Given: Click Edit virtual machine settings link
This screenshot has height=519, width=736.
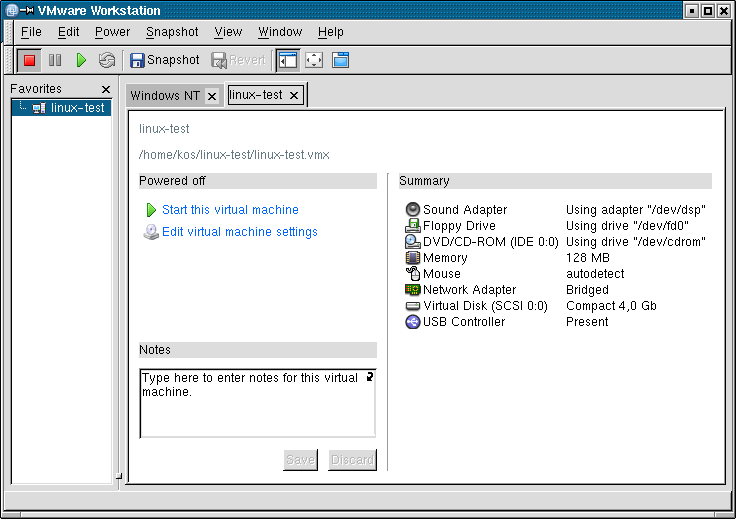Looking at the screenshot, I should [240, 232].
